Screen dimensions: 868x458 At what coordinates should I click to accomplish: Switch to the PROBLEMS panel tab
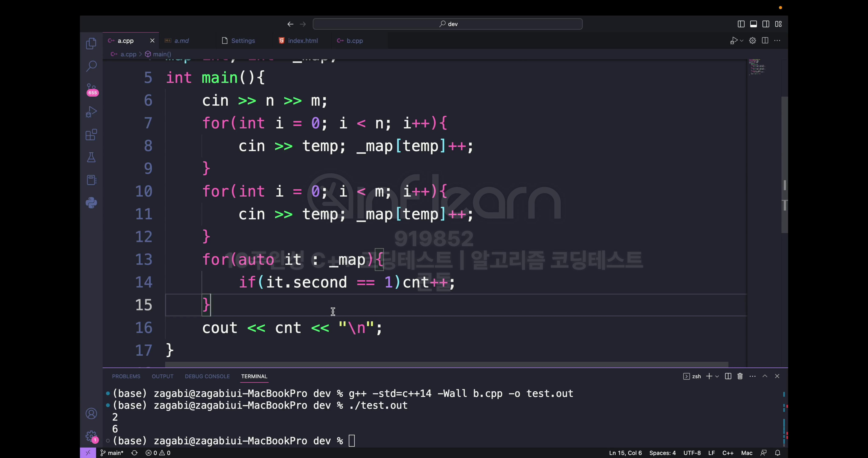(126, 376)
